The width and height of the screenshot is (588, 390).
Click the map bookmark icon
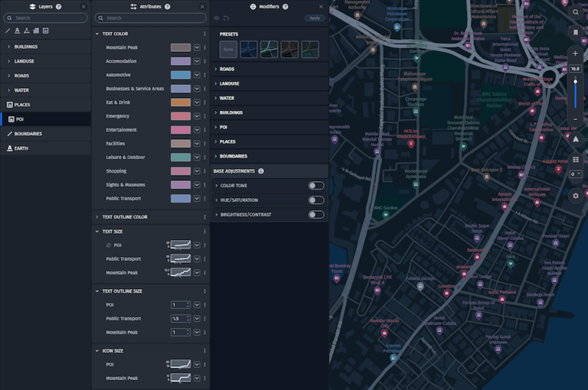coord(575,33)
